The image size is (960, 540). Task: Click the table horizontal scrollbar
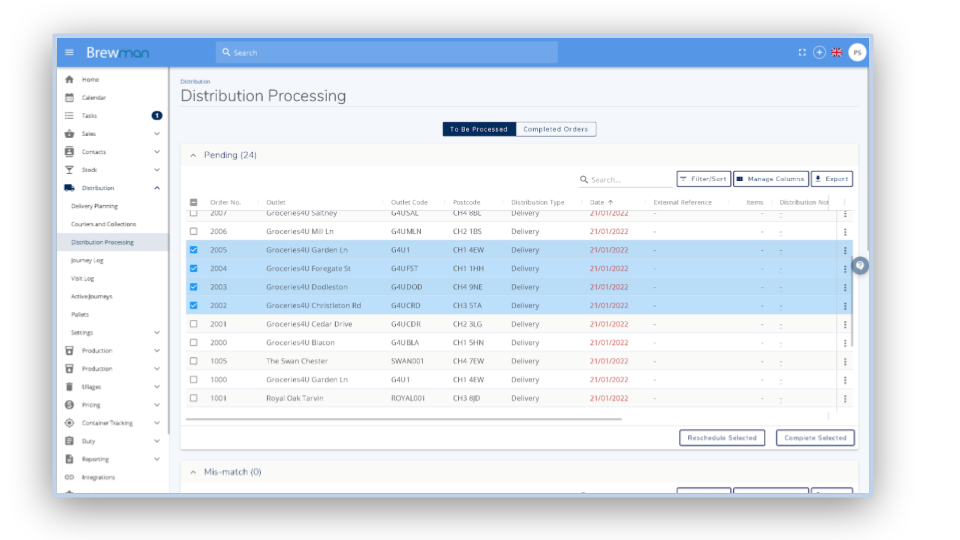[x=403, y=419]
